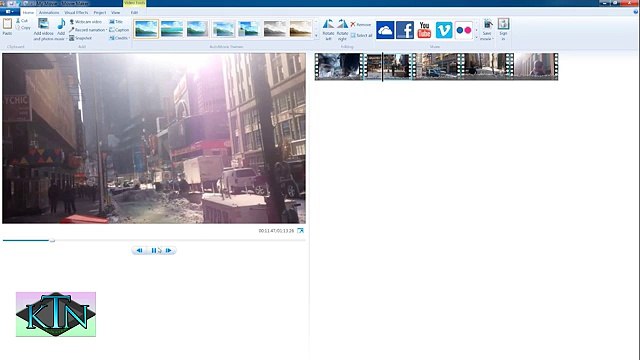
Task: Click the storyboard playhead marker
Action: click(x=382, y=67)
